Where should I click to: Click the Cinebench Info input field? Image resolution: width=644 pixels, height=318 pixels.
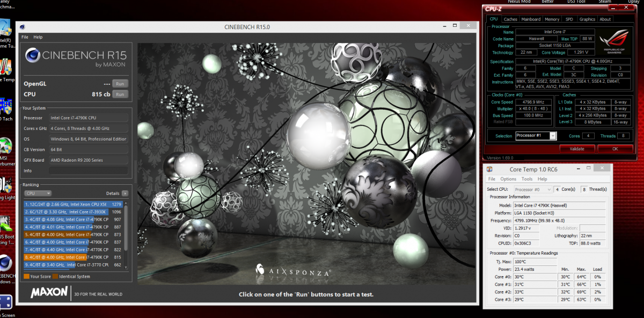click(89, 171)
